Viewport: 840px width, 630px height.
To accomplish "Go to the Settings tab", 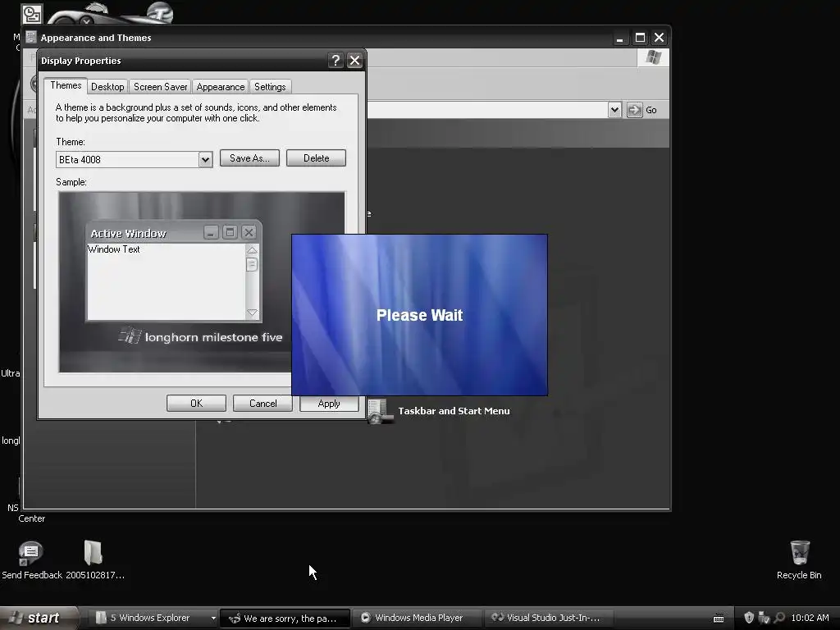I will pyautogui.click(x=270, y=87).
